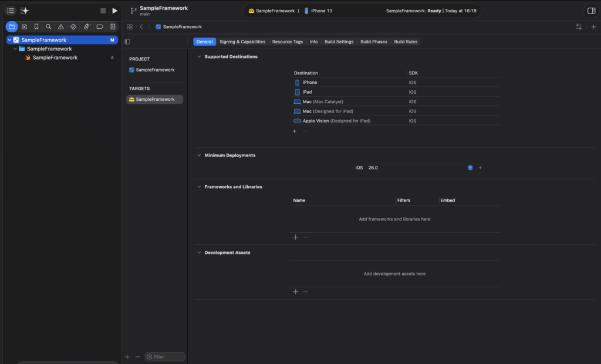Click the Filter field under targets
Viewport: 601px width, 364px height.
pos(165,356)
